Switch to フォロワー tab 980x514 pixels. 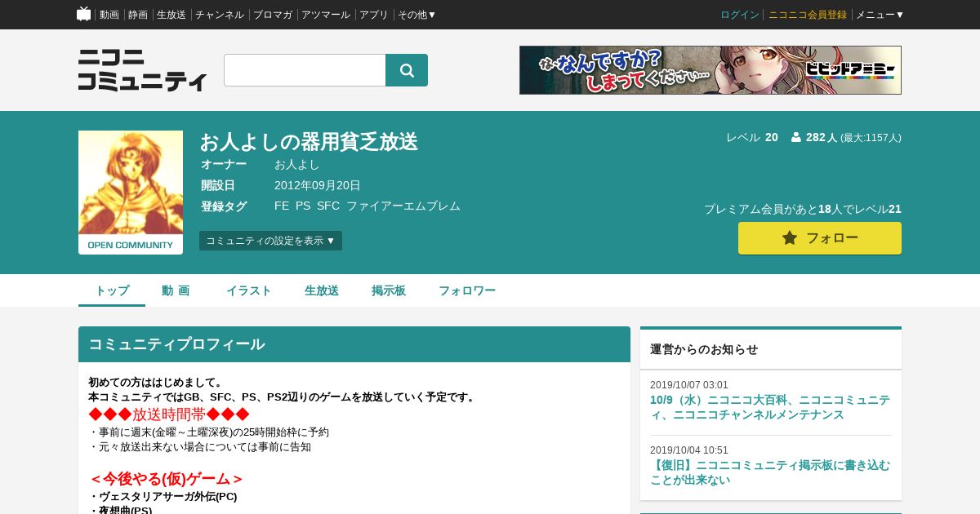467,290
